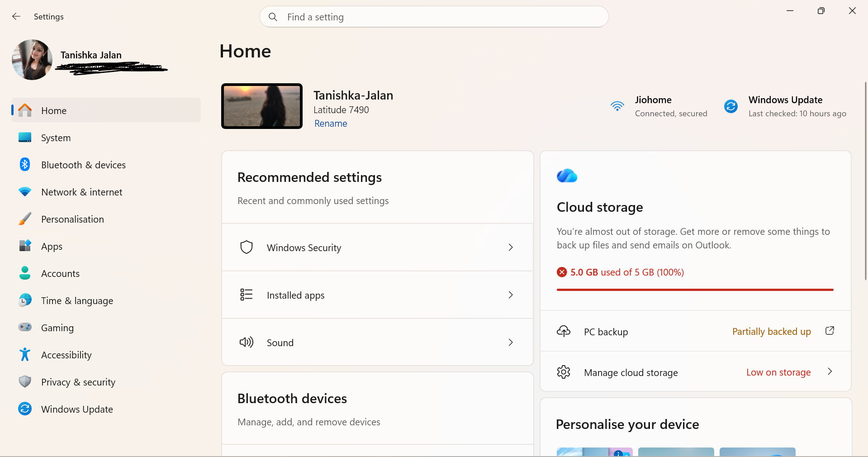Image resolution: width=868 pixels, height=457 pixels.
Task: Click the Privacy & security shield icon
Action: (x=25, y=381)
